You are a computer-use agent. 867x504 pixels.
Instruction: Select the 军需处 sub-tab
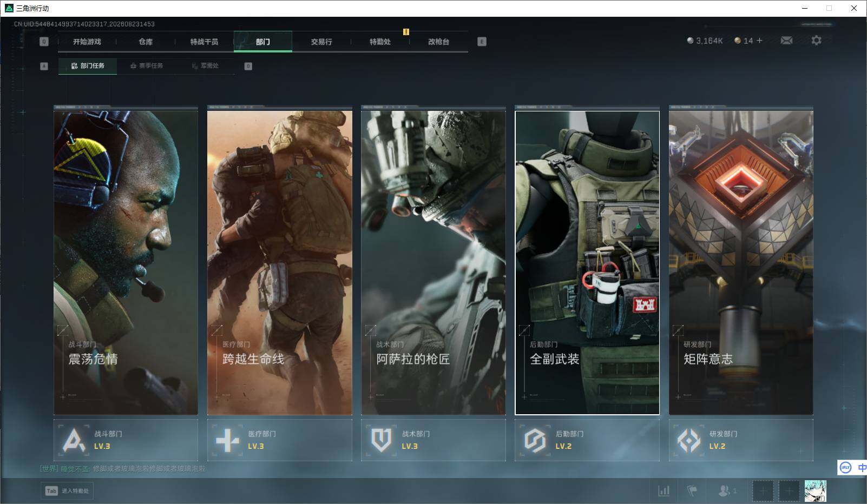[205, 66]
